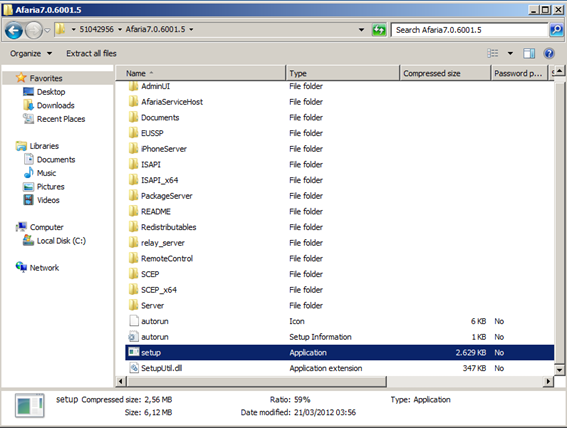Screen dimensions: 567x428
Task: Toggle the preview pane icon
Action: 529,54
